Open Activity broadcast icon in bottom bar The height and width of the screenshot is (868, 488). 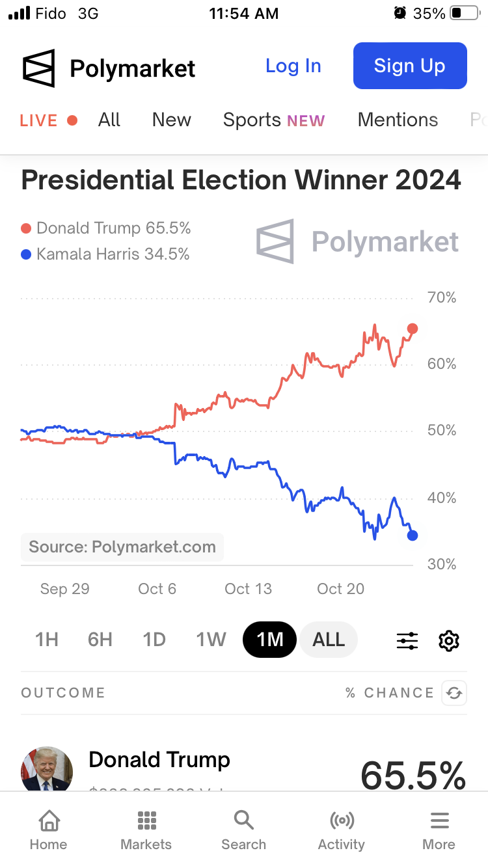[342, 830]
